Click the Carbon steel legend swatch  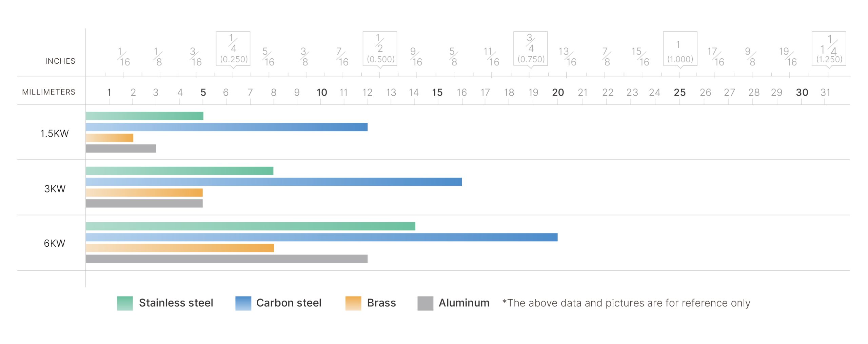[x=243, y=303]
